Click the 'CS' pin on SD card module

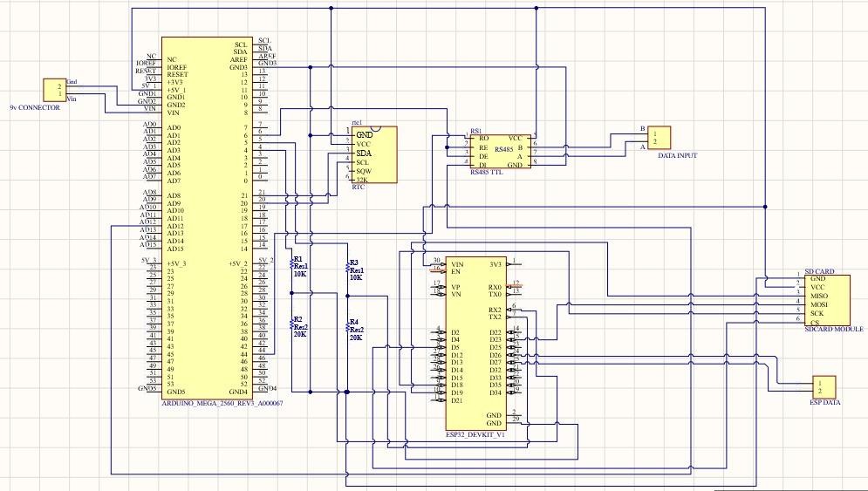pyautogui.click(x=814, y=323)
